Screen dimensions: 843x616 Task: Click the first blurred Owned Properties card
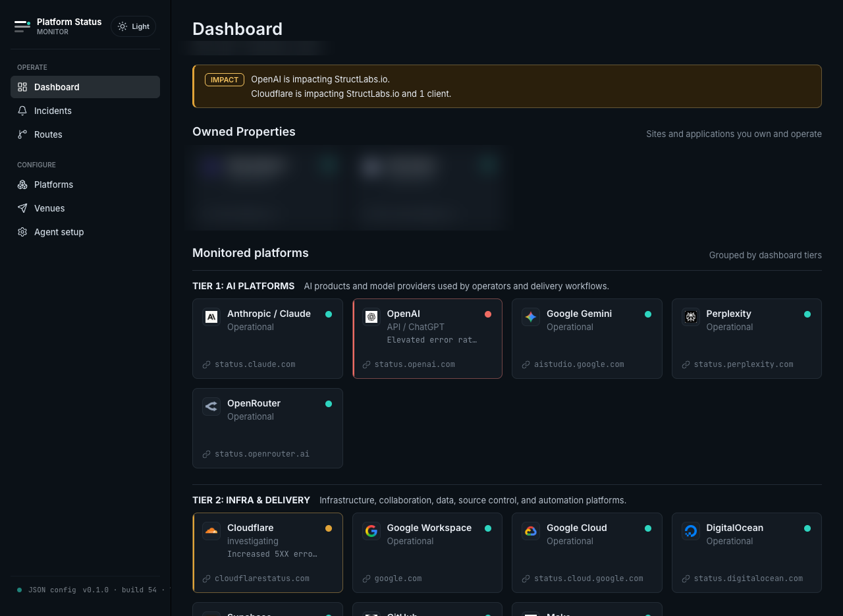click(267, 188)
